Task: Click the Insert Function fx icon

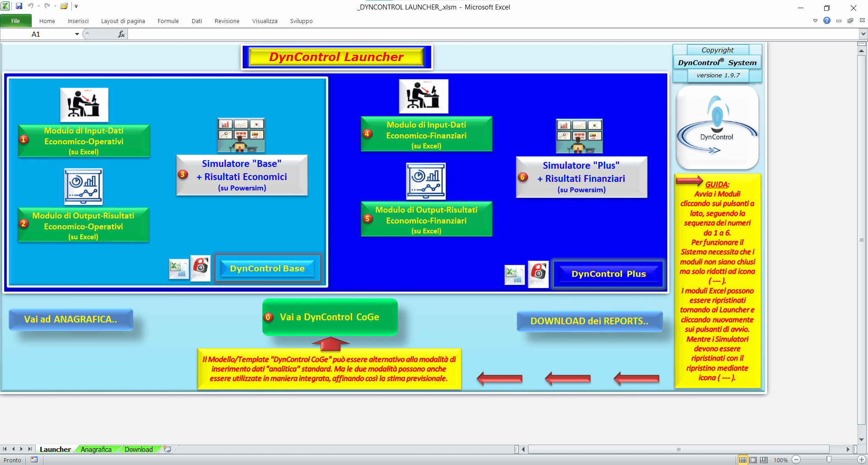Action: 121,34
